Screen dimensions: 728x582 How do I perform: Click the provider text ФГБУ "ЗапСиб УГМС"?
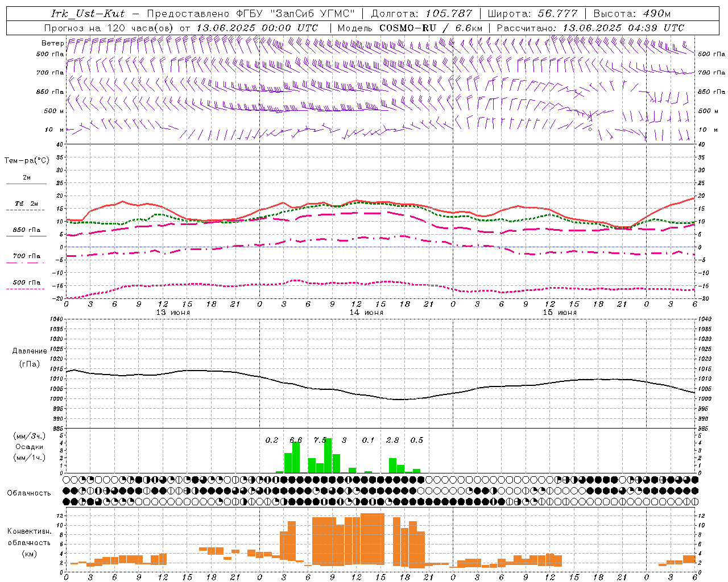[295, 14]
